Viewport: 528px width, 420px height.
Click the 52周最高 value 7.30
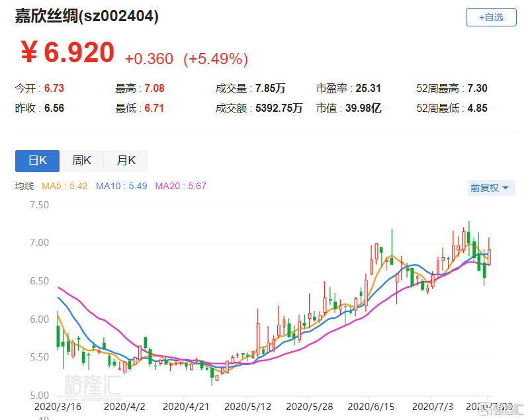477,88
